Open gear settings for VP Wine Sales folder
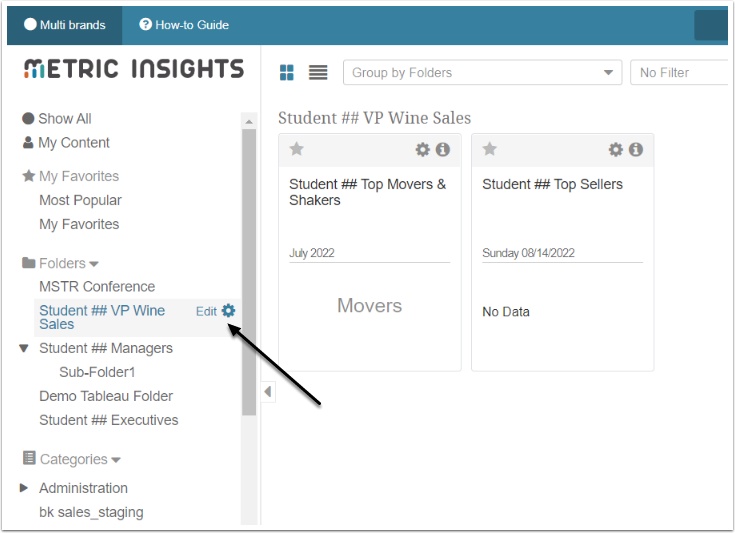 click(228, 311)
